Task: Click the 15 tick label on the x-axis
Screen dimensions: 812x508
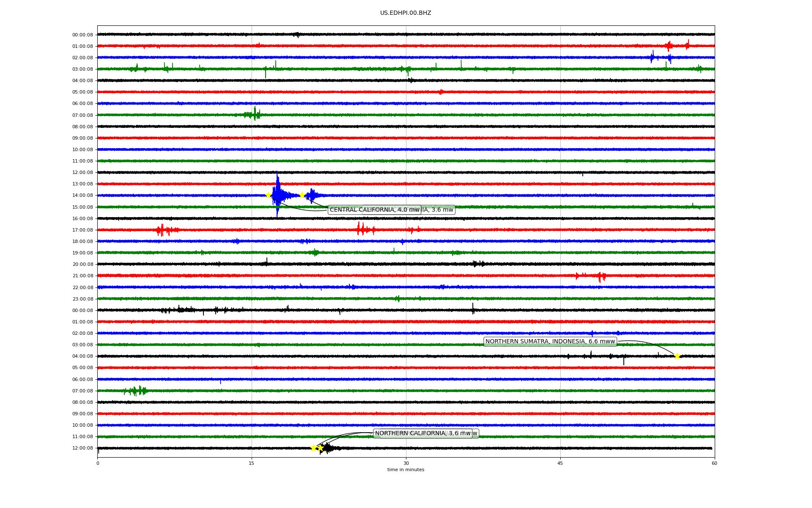Action: point(252,463)
